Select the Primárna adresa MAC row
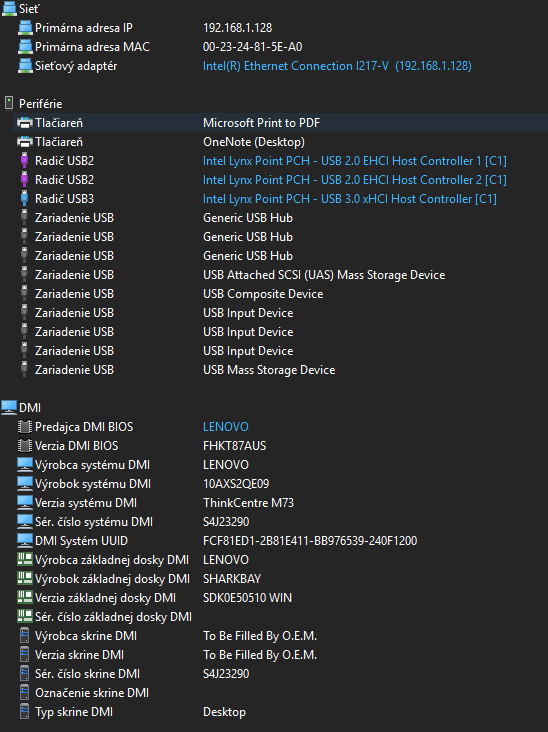This screenshot has height=732, width=548. 274,47
